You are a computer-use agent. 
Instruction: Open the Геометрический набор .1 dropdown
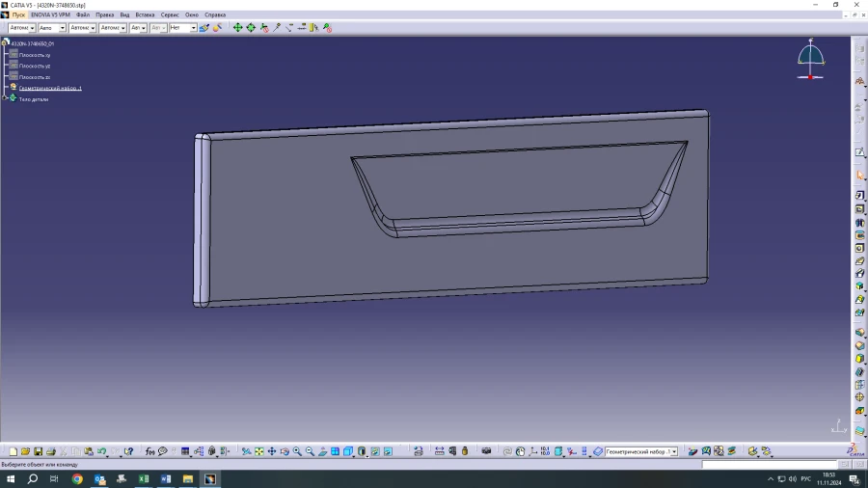tap(673, 451)
